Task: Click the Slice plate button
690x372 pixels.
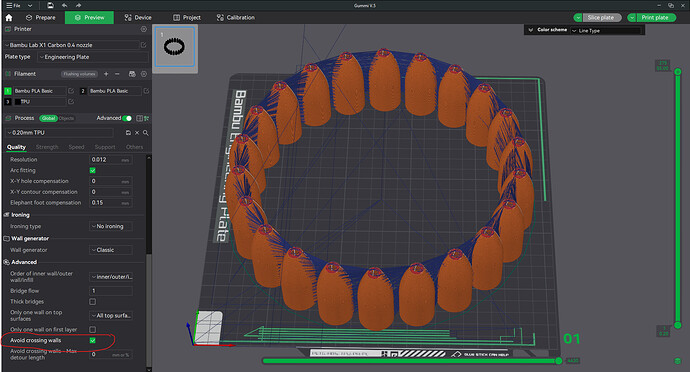Action: click(601, 18)
